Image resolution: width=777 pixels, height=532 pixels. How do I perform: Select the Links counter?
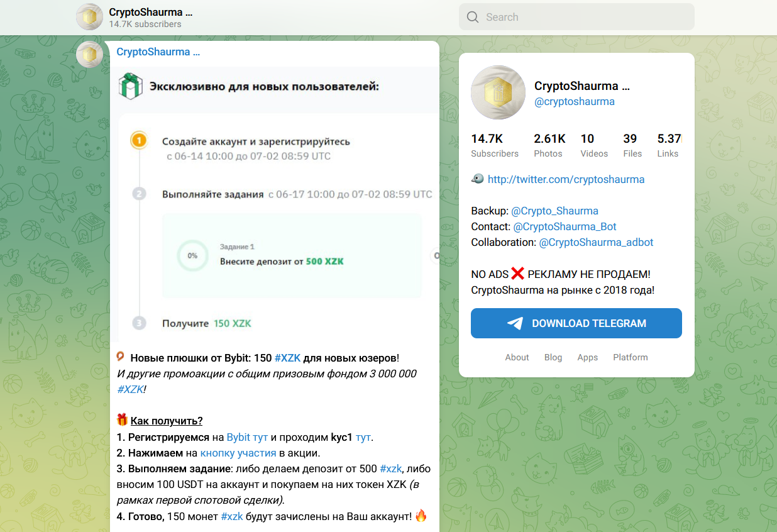(x=669, y=145)
